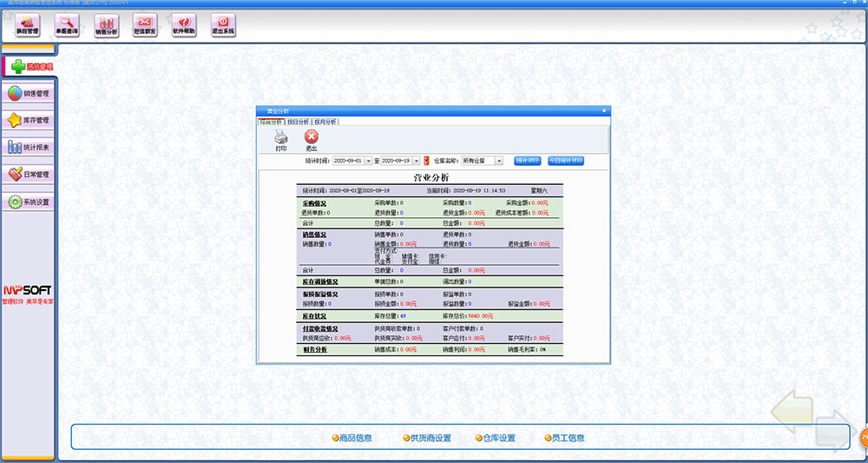Open 单据查询 from the top toolbar
Viewport: 868px width, 463px height.
67,25
